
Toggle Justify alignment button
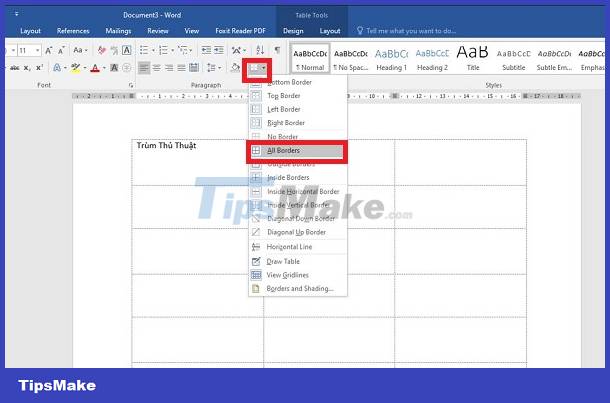tap(181, 68)
